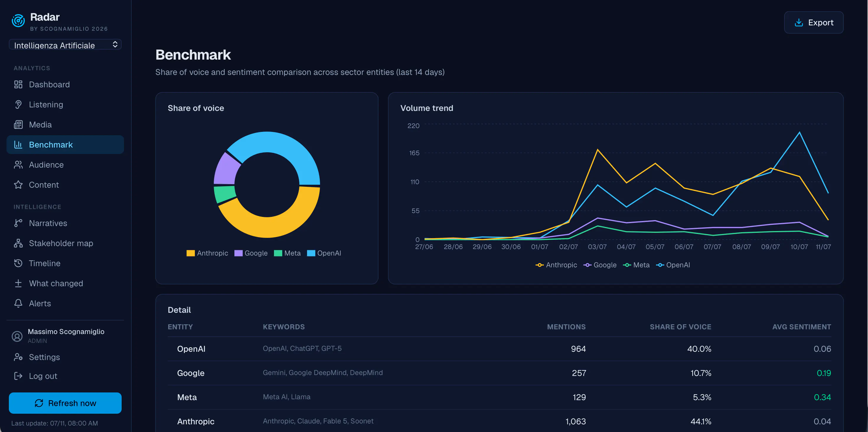Toggle OpenAI in Share of voice legend
868x432 pixels.
pyautogui.click(x=324, y=253)
